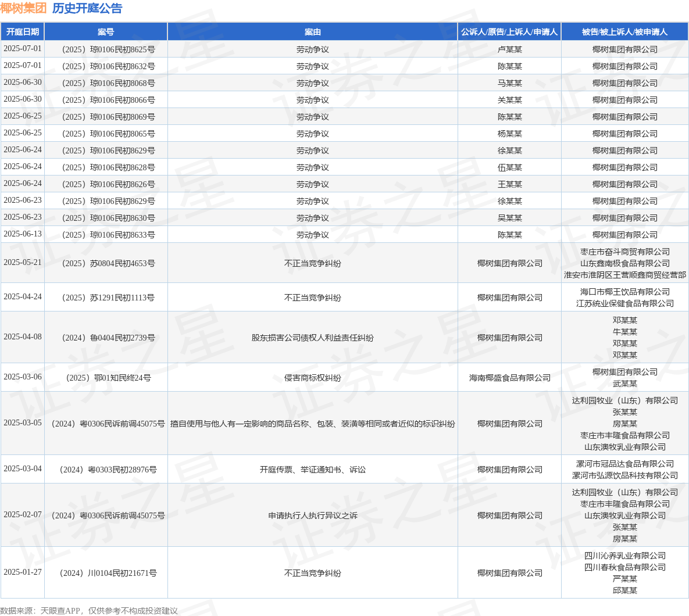
Task: Click defendant 严某某
Action: coord(624,579)
